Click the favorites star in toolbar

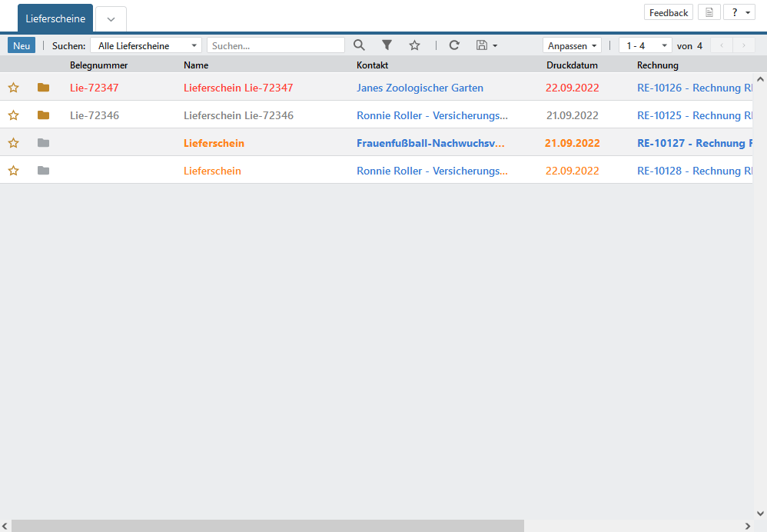414,45
